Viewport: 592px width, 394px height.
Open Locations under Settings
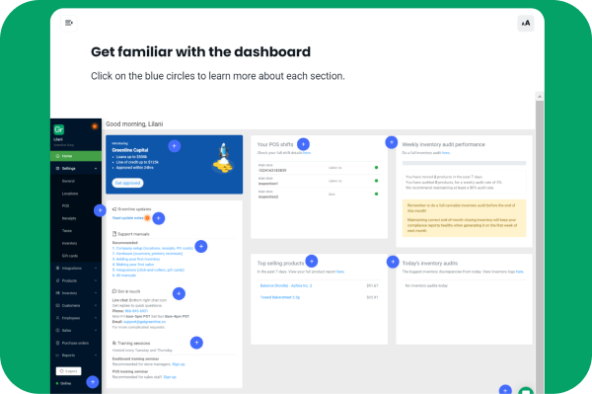point(70,194)
